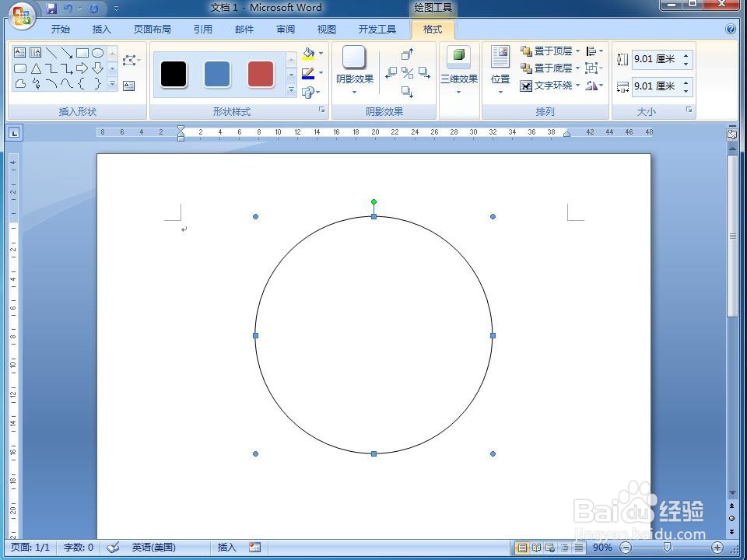Choose the Rectangle shape in gallery

click(82, 52)
